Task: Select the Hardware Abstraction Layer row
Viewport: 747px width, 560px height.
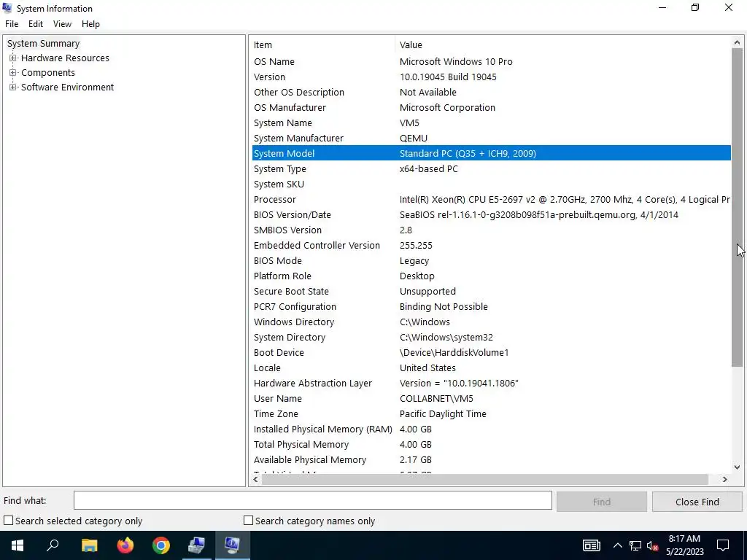Action: (x=491, y=384)
